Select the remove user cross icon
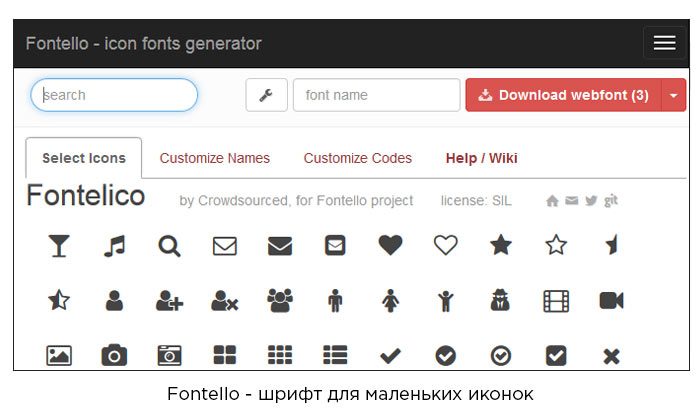The height and width of the screenshot is (417, 700). point(225,300)
